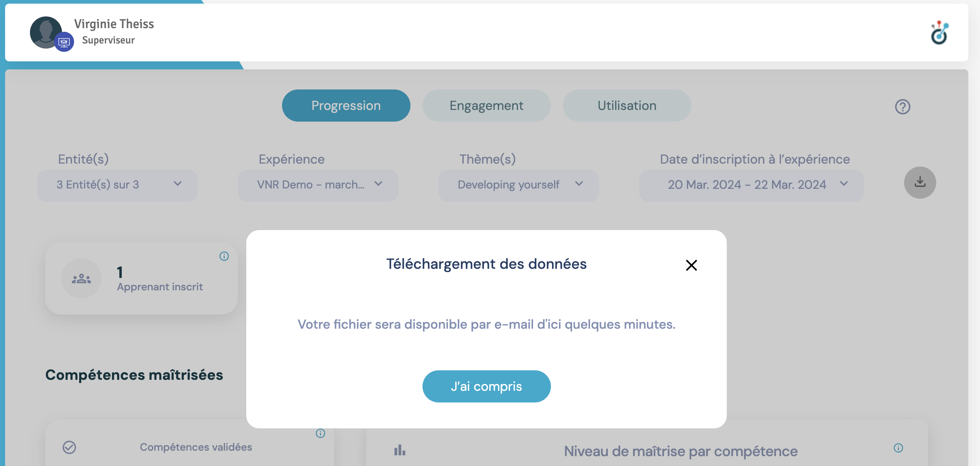
Task: Open the Expérience dropdown VNR Demo
Action: point(318,186)
